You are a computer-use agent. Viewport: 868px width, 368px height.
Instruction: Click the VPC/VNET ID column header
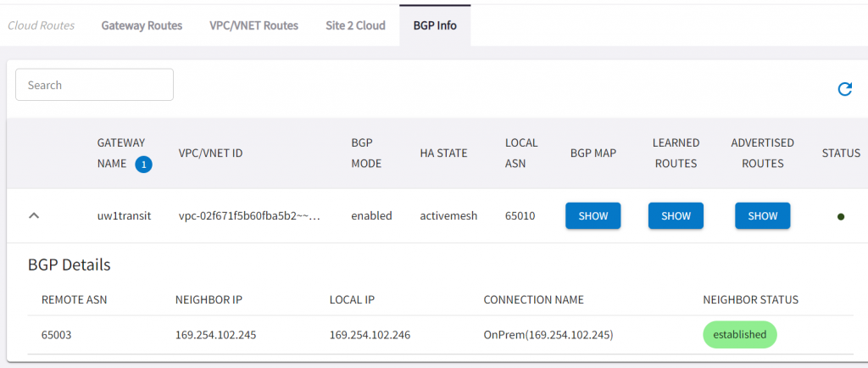(210, 153)
